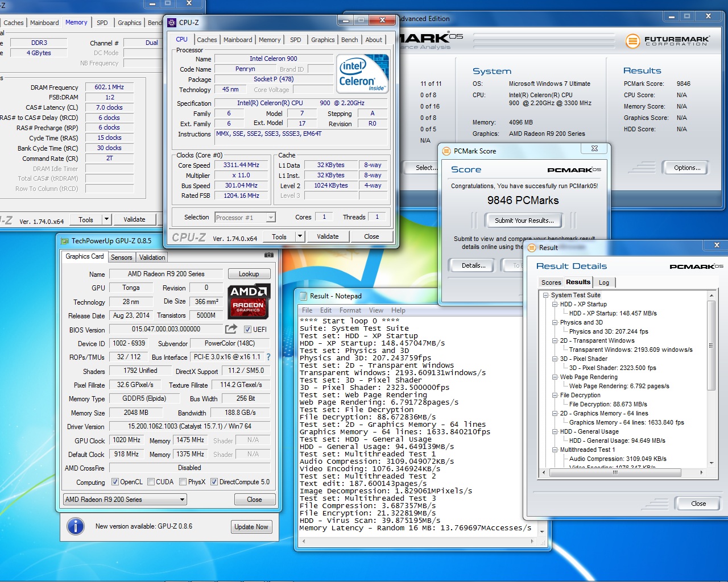Click the Lookup button in GPU-Z
This screenshot has width=728, height=582.
249,274
